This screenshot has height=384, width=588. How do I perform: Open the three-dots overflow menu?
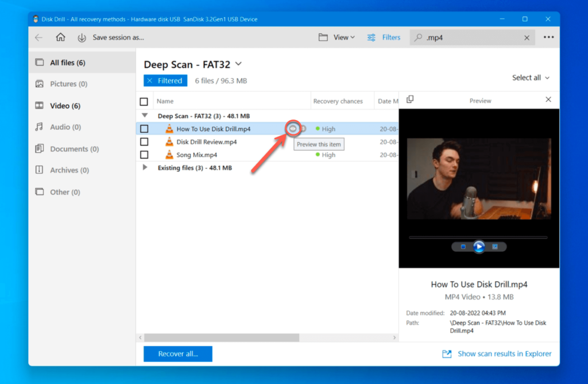[x=548, y=37]
